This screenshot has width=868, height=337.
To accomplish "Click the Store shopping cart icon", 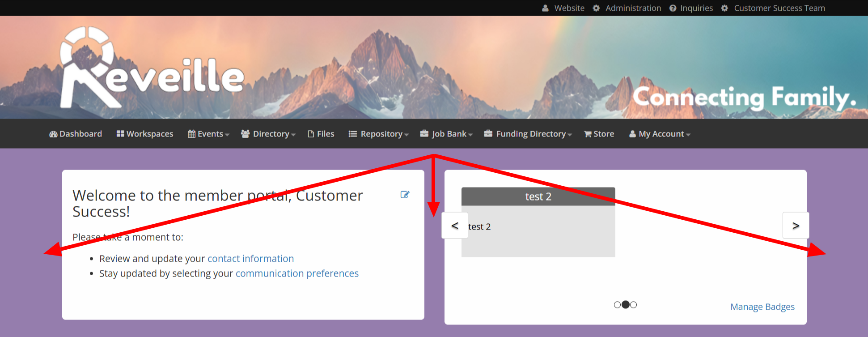I will (x=588, y=134).
